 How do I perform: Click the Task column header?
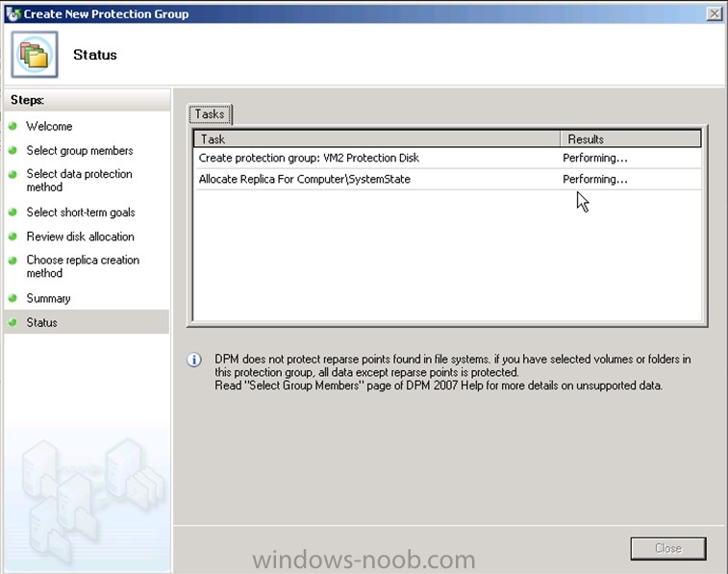point(378,139)
